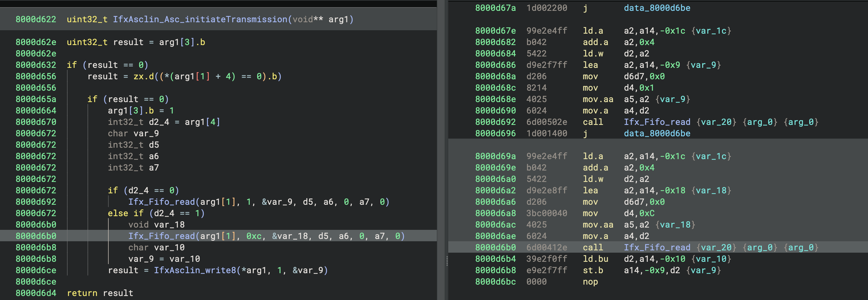Select the else keyword before d2_4 == 1
The width and height of the screenshot is (868, 300).
pyautogui.click(x=117, y=213)
